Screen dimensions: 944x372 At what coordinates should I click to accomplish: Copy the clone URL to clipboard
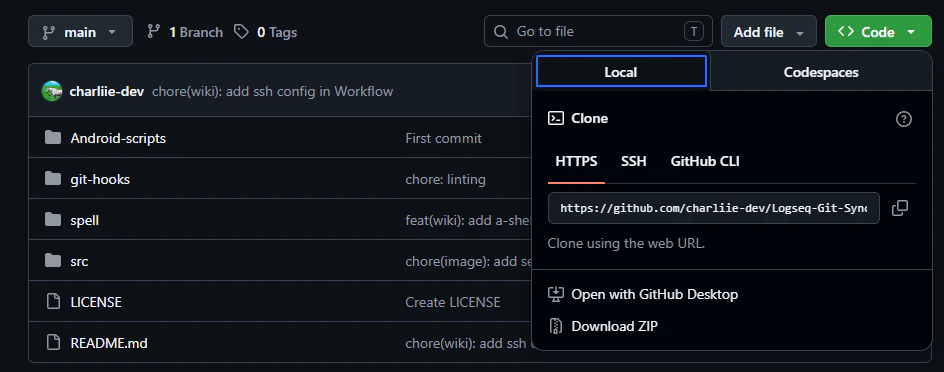899,208
